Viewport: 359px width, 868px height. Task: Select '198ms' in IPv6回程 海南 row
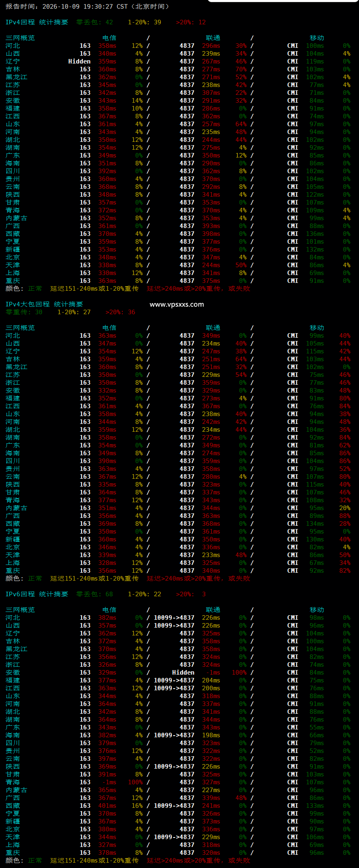211,735
